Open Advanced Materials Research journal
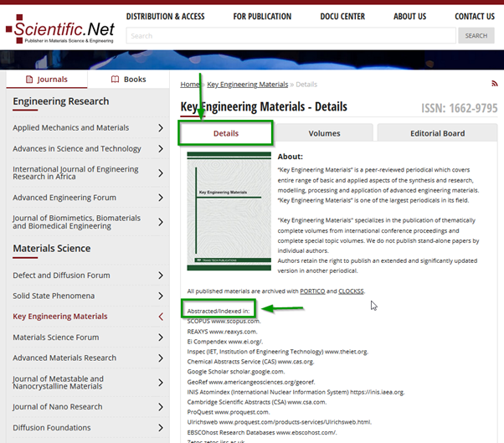 (x=64, y=358)
